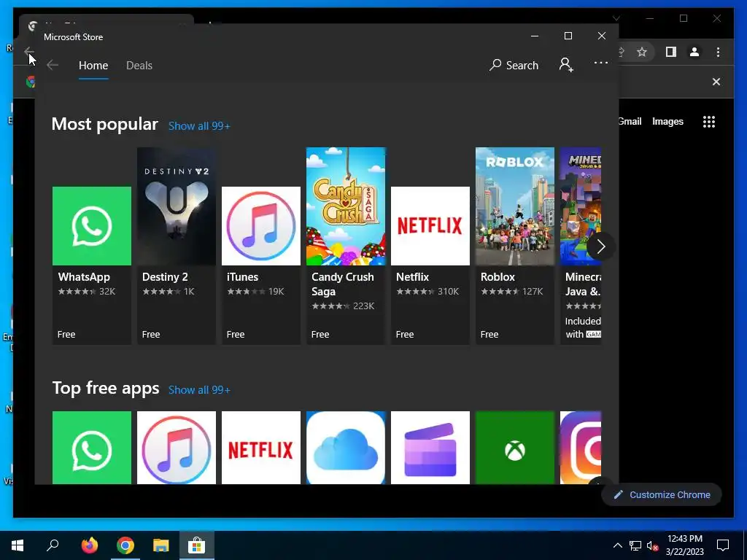The image size is (747, 560).
Task: Show all Most popular apps
Action: 199,126
